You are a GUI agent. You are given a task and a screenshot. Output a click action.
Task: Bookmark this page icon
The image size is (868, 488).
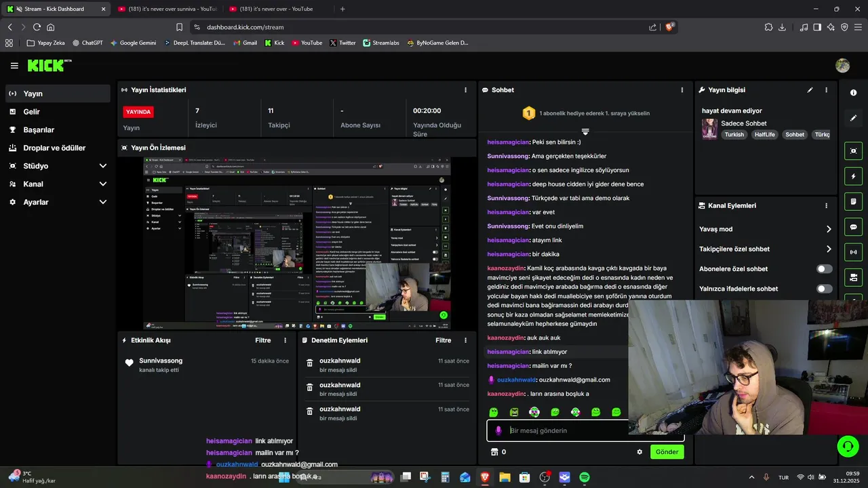tap(179, 27)
